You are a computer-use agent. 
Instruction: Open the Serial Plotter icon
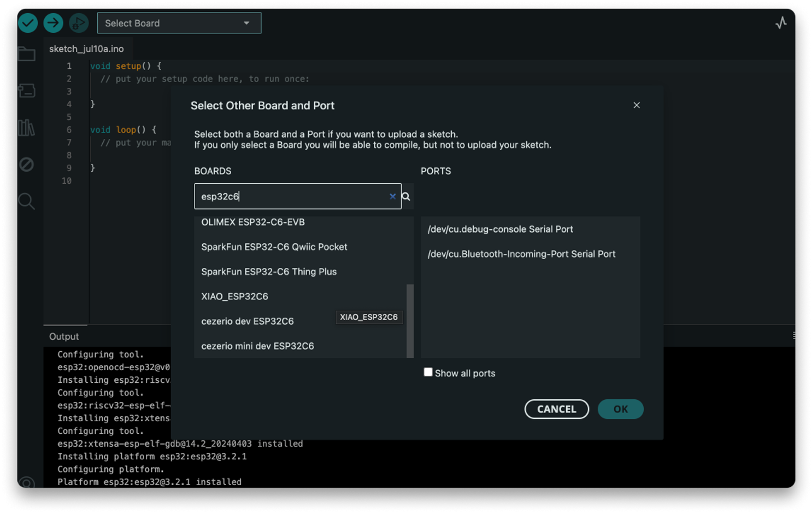point(781,23)
